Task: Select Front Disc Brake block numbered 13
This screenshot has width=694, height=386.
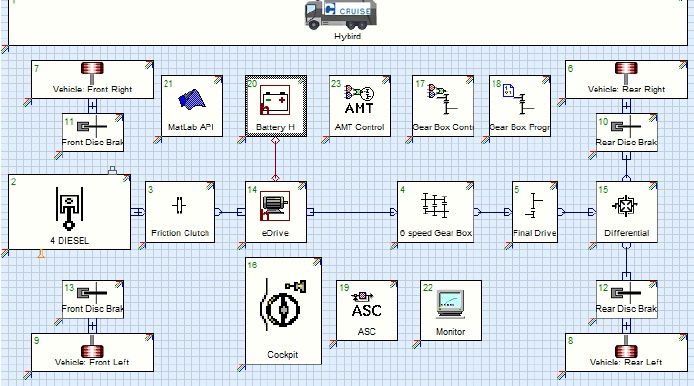Action: (x=93, y=299)
